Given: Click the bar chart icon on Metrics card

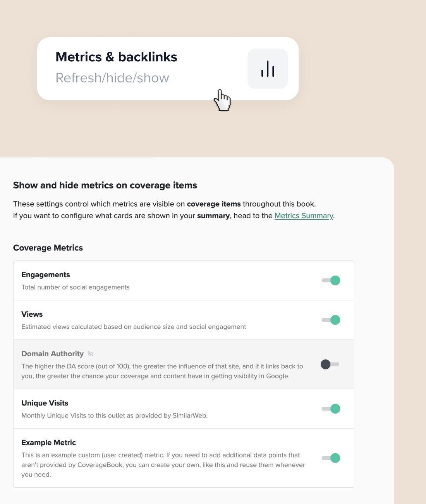Looking at the screenshot, I should click(x=268, y=69).
